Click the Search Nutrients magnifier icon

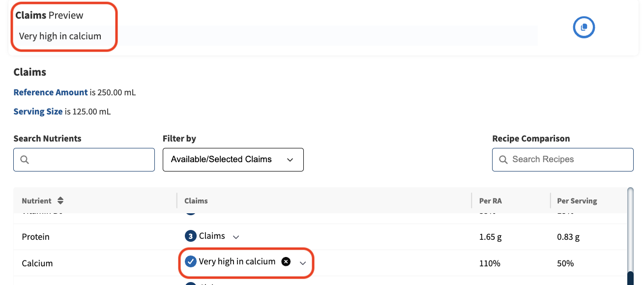[25, 160]
